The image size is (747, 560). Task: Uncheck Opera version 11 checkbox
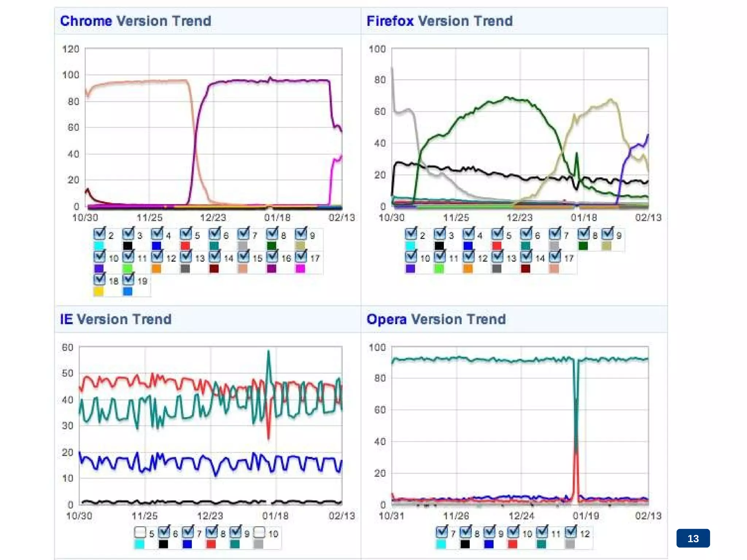point(542,532)
